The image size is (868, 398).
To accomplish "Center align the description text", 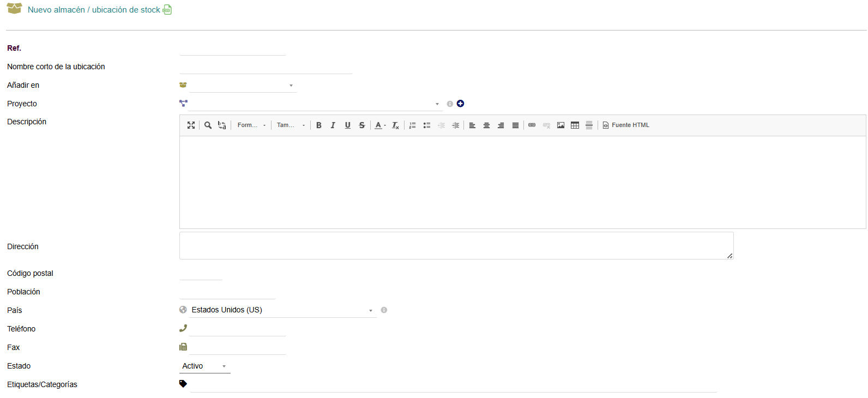I will point(486,125).
